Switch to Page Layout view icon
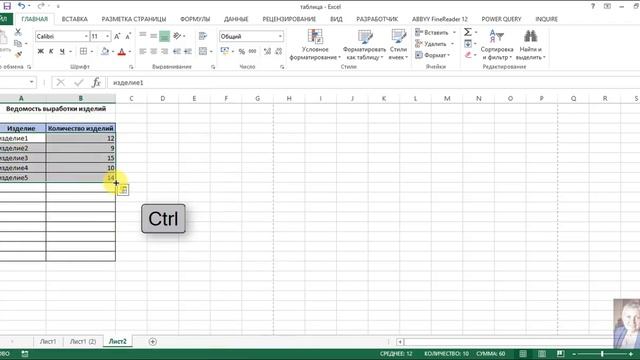 tap(542, 354)
